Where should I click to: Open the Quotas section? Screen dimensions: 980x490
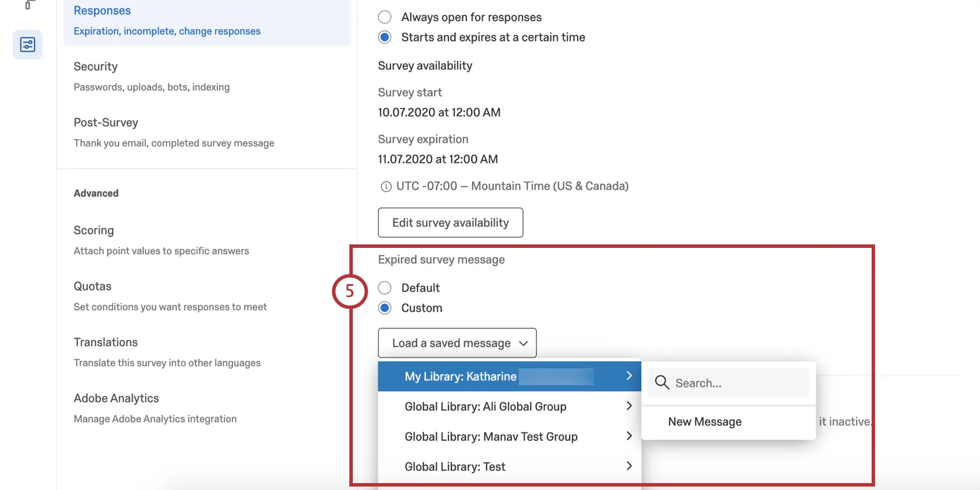93,287
